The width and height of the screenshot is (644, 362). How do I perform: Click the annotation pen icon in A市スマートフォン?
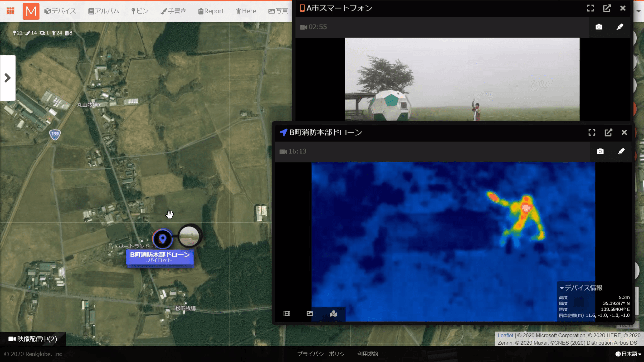[x=620, y=27]
